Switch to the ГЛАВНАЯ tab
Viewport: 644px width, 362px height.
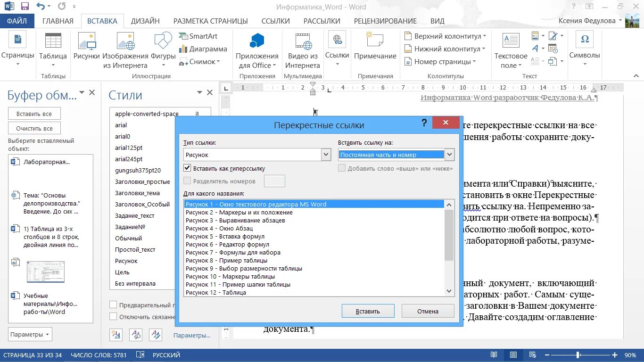[x=58, y=21]
